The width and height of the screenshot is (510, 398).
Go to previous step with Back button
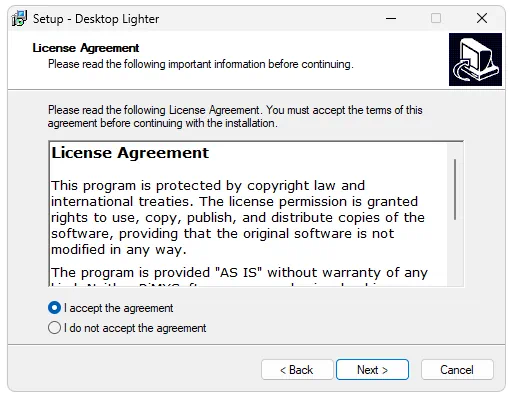[x=297, y=370]
